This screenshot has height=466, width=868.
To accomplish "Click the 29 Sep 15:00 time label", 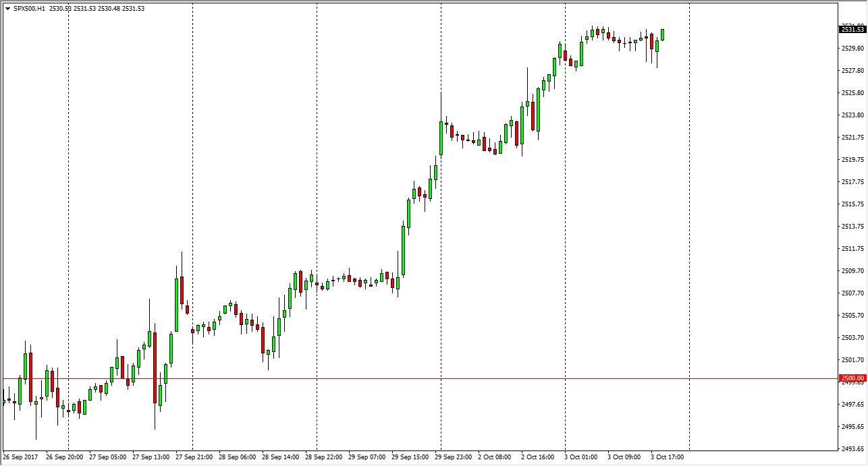I will click(410, 457).
